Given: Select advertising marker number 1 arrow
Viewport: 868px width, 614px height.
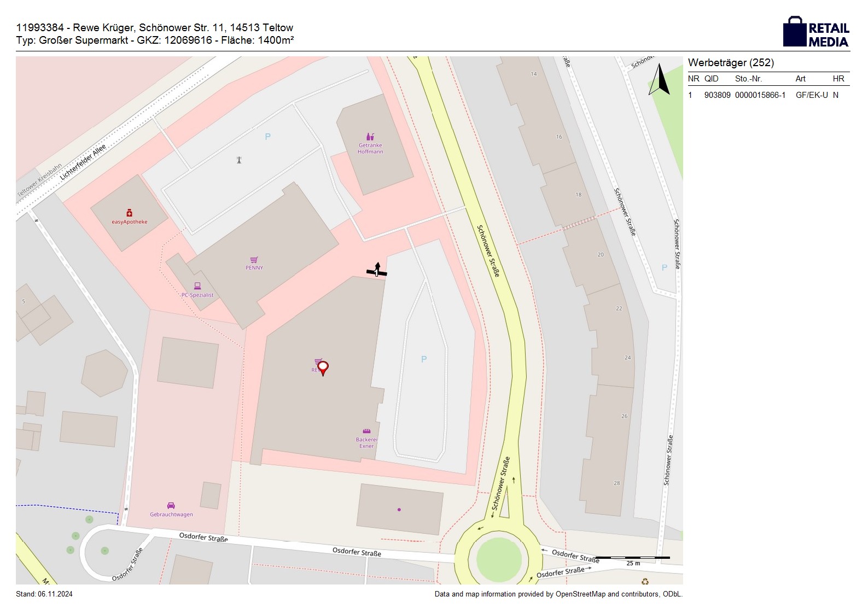Looking at the screenshot, I should [x=377, y=270].
